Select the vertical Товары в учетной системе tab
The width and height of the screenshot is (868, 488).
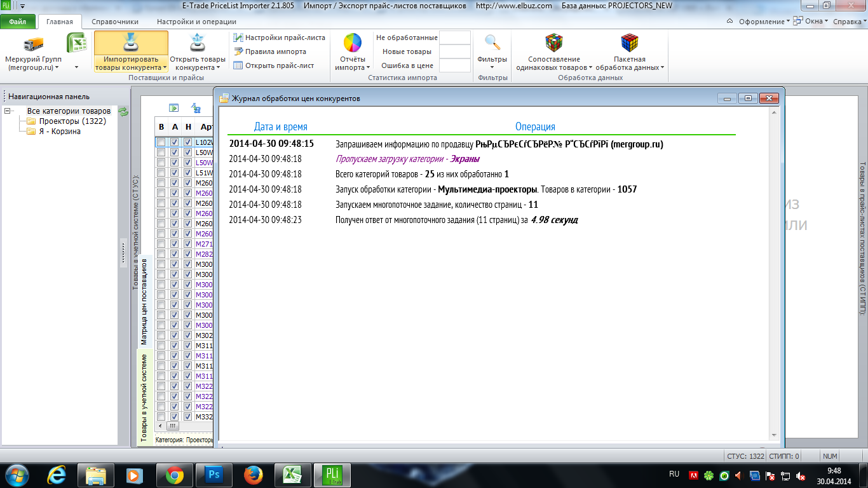click(144, 398)
